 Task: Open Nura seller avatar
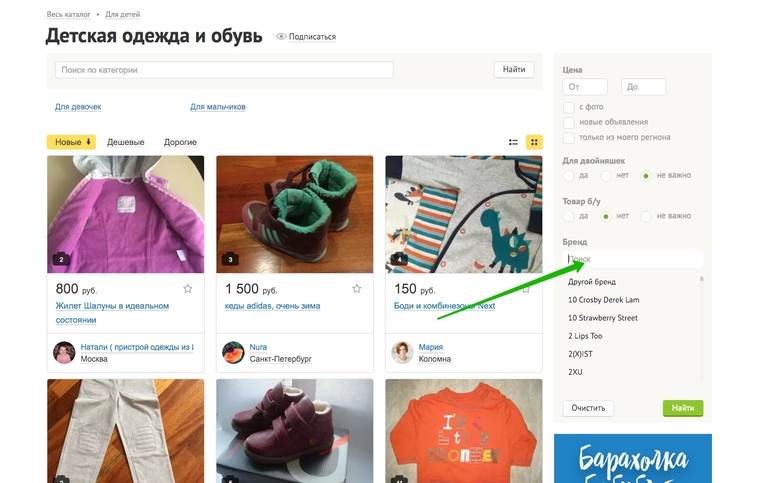233,352
